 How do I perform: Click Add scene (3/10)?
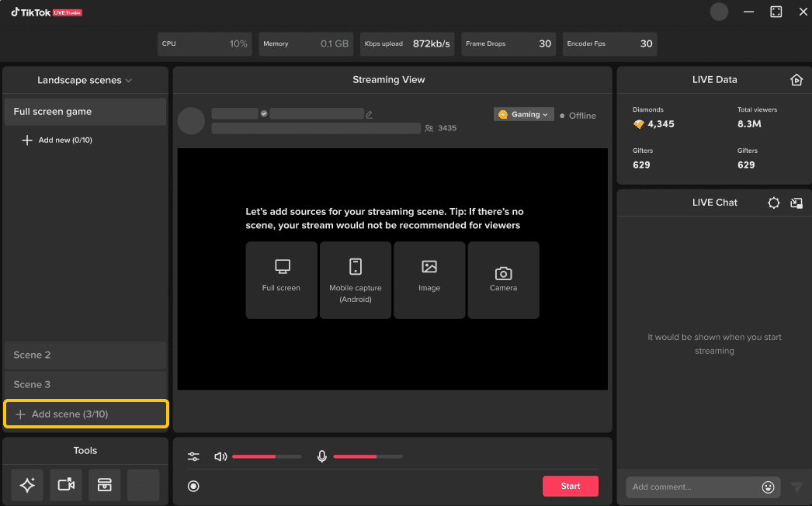[x=85, y=414]
